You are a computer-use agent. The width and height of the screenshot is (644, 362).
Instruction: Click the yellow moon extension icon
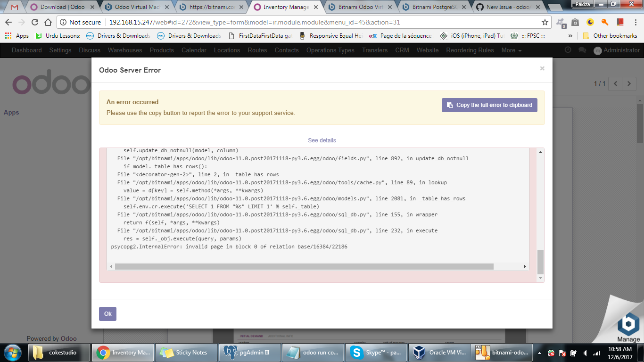point(590,22)
